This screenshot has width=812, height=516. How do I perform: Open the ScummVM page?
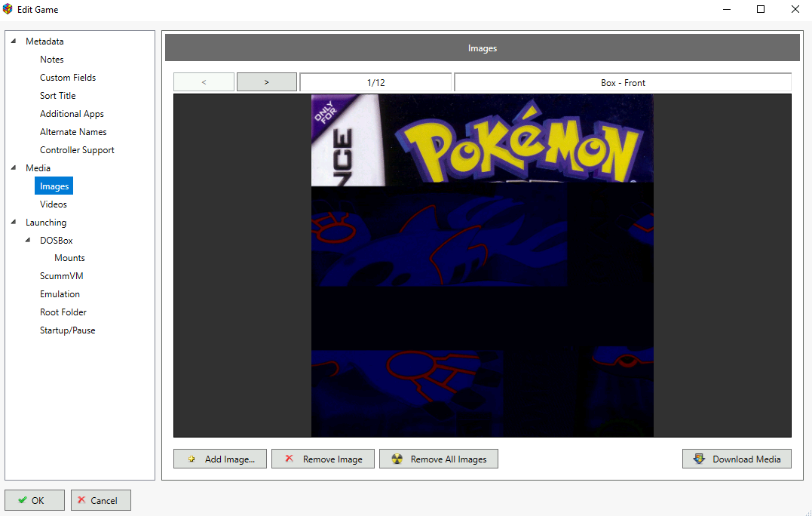(62, 276)
